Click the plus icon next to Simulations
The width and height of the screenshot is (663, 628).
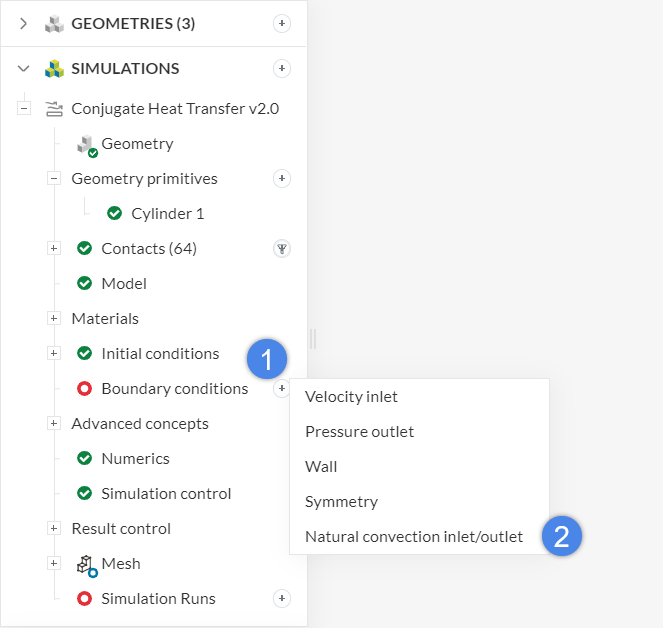pyautogui.click(x=282, y=69)
